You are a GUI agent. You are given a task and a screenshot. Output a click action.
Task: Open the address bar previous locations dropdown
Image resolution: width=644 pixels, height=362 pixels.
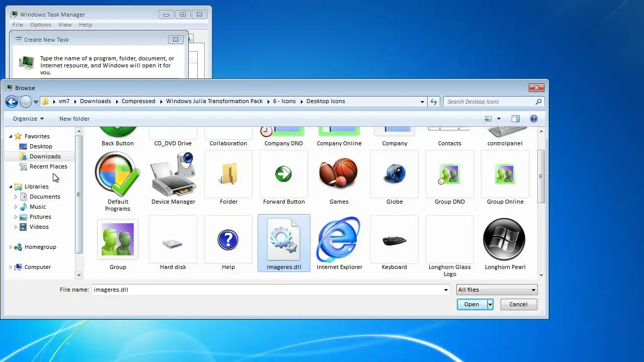pyautogui.click(x=422, y=102)
